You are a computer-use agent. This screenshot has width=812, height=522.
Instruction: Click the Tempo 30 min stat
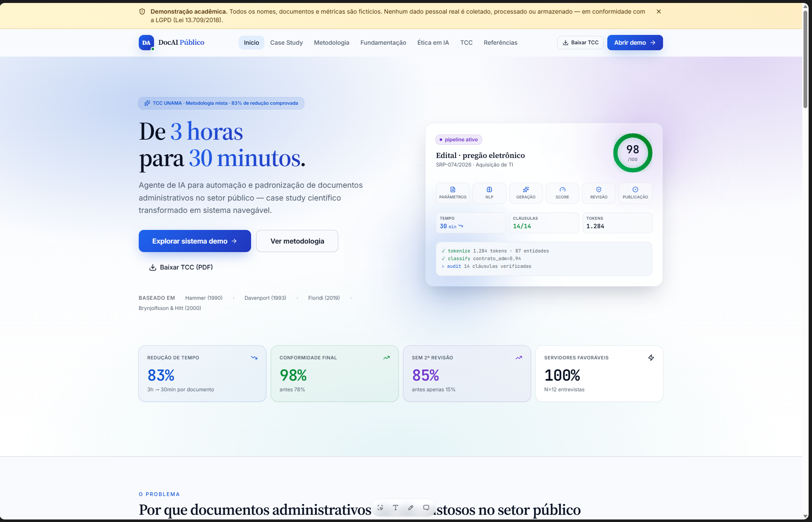tap(471, 223)
